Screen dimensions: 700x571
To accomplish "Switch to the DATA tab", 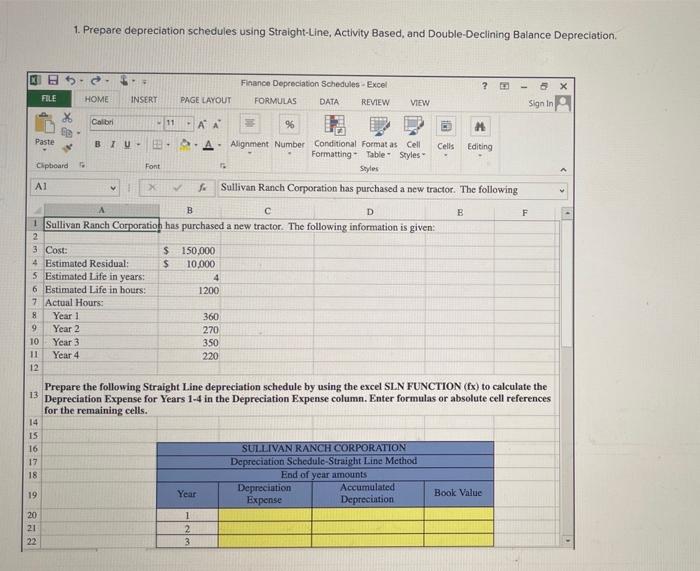I will tap(329, 102).
